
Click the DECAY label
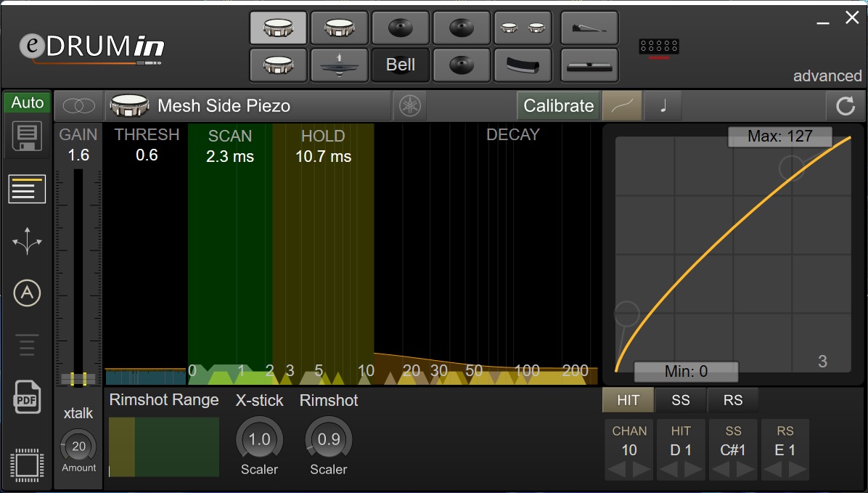pos(512,134)
